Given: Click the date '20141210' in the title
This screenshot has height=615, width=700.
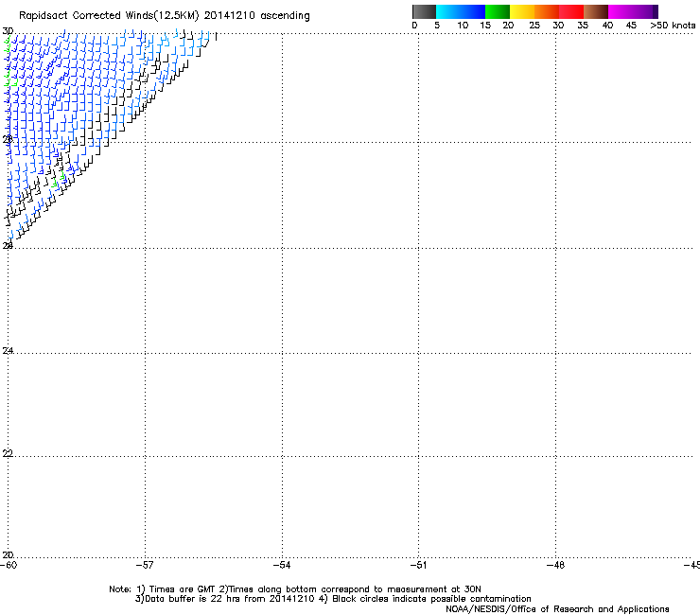Looking at the screenshot, I should coord(230,15).
